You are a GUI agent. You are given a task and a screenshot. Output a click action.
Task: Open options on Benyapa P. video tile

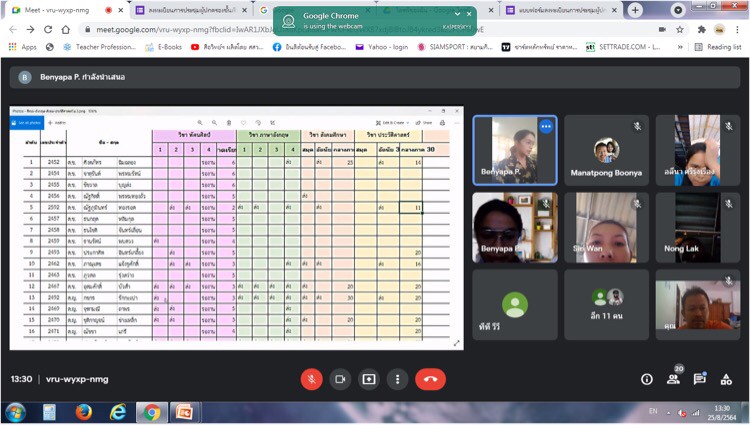tap(546, 127)
